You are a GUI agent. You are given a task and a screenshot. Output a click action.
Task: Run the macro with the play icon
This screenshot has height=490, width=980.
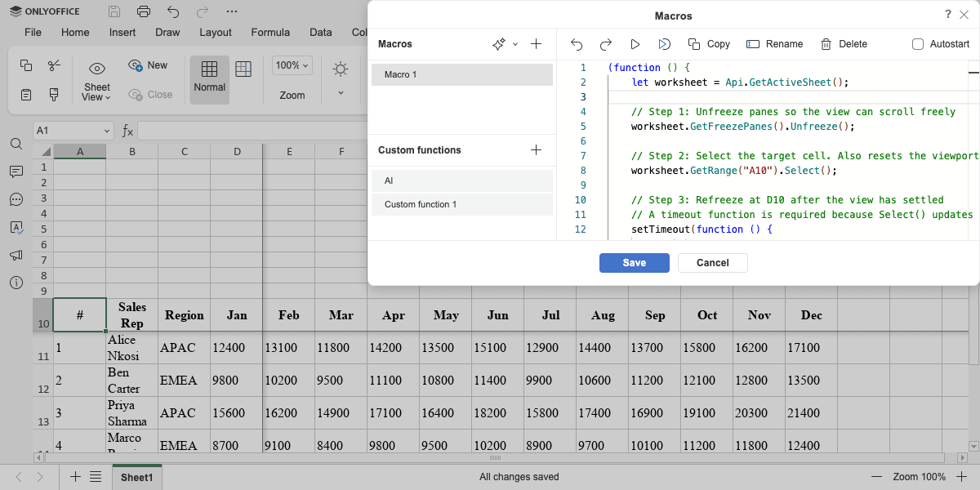635,44
